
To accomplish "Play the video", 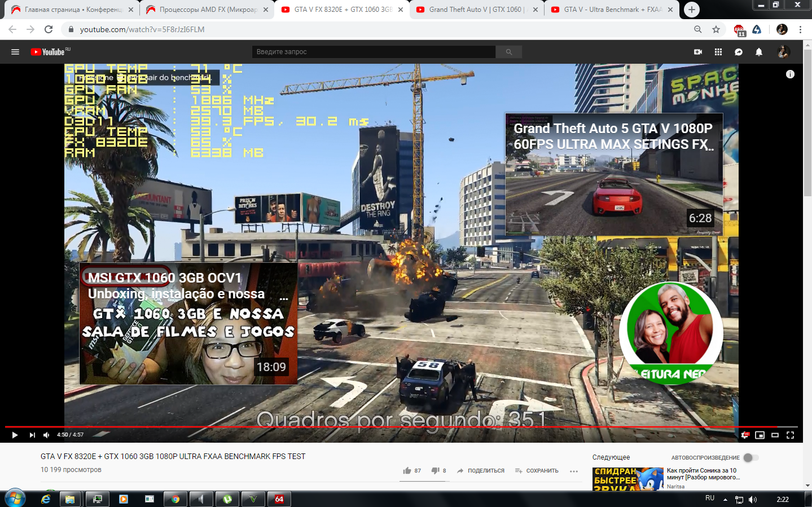I will 15,435.
